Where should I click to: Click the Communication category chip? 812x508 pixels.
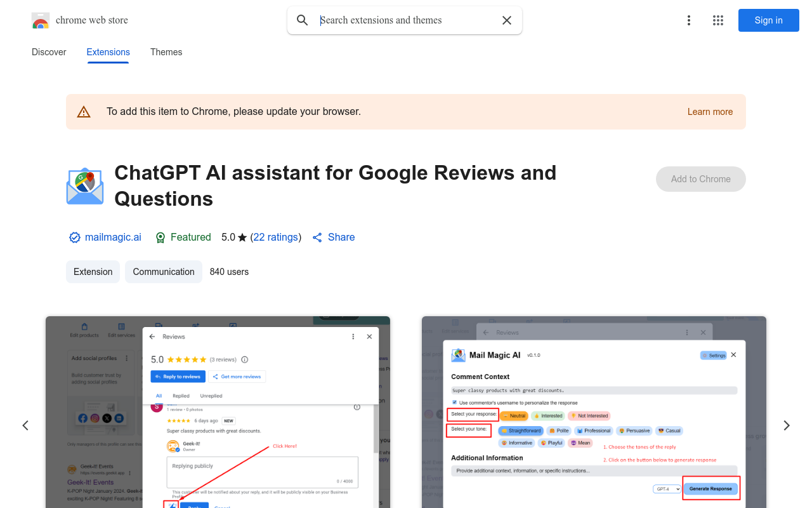pos(164,272)
